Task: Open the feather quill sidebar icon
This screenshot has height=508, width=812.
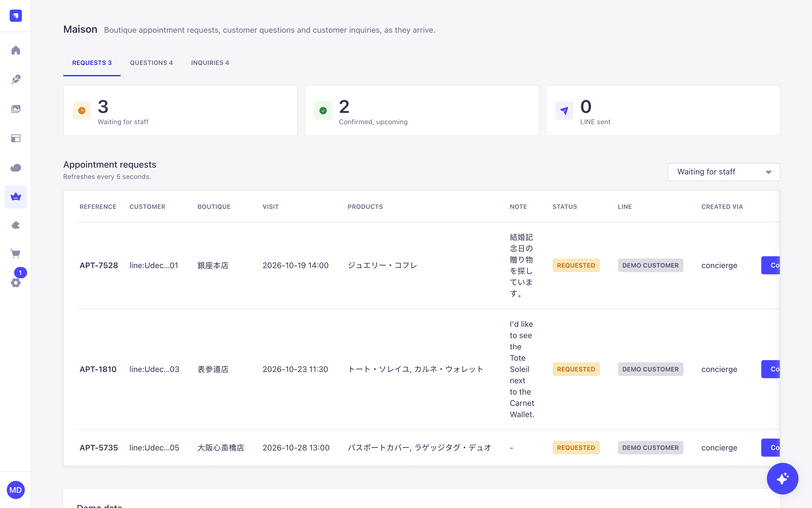Action: (16, 79)
